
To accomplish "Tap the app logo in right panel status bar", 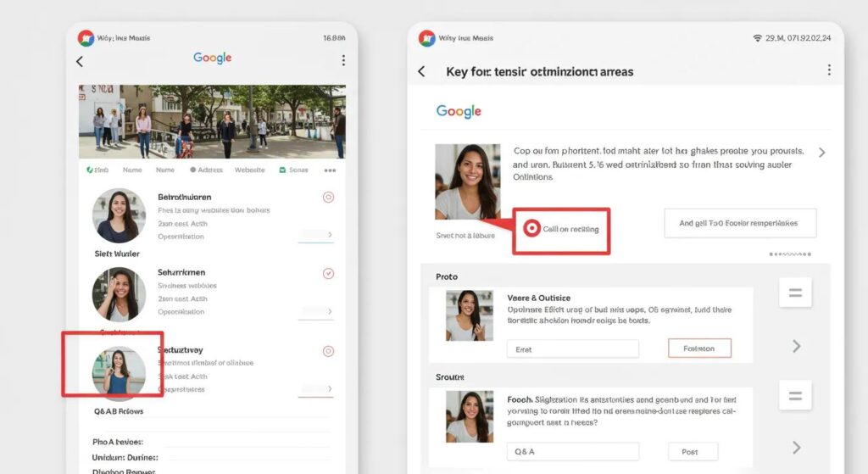I will click(427, 38).
